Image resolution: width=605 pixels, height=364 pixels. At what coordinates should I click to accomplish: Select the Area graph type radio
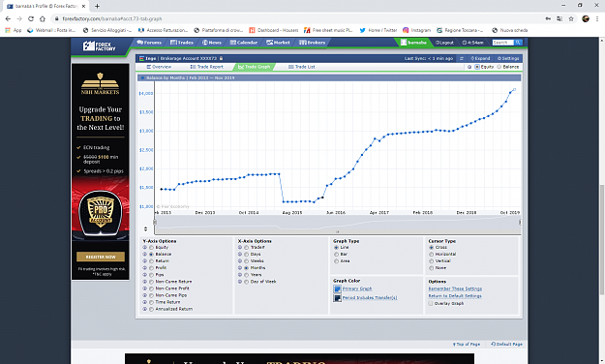point(336,261)
